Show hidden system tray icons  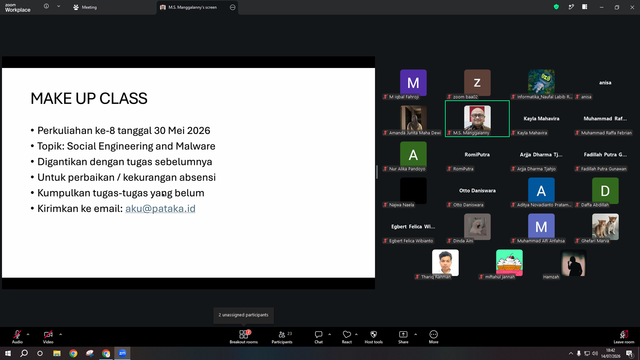571,353
